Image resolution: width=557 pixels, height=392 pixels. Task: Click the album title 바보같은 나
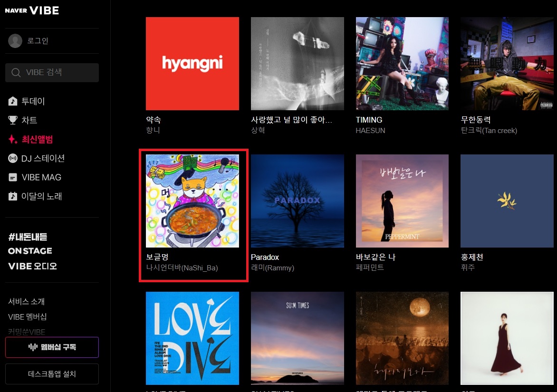point(376,257)
